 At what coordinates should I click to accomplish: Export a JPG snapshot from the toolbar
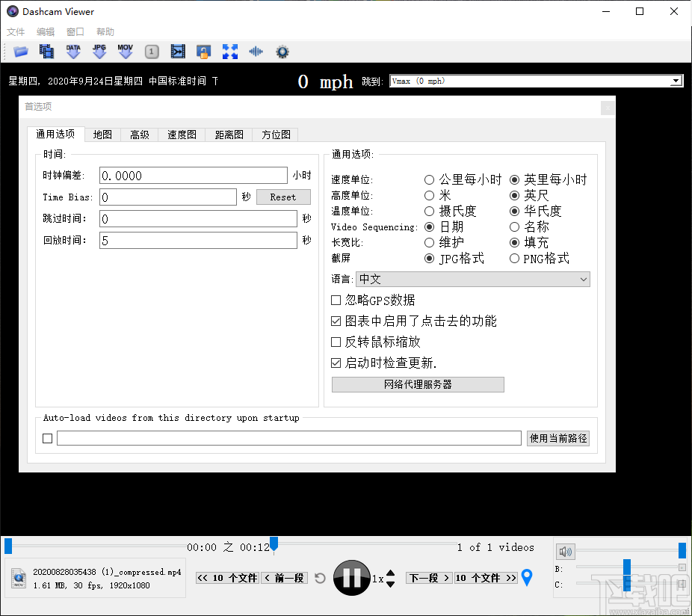pyautogui.click(x=99, y=51)
